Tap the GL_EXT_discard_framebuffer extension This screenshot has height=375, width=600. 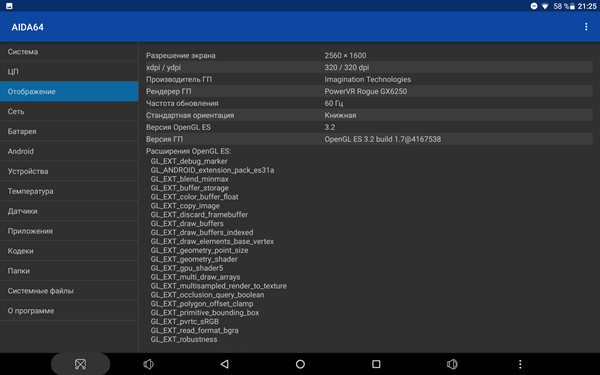click(x=199, y=214)
